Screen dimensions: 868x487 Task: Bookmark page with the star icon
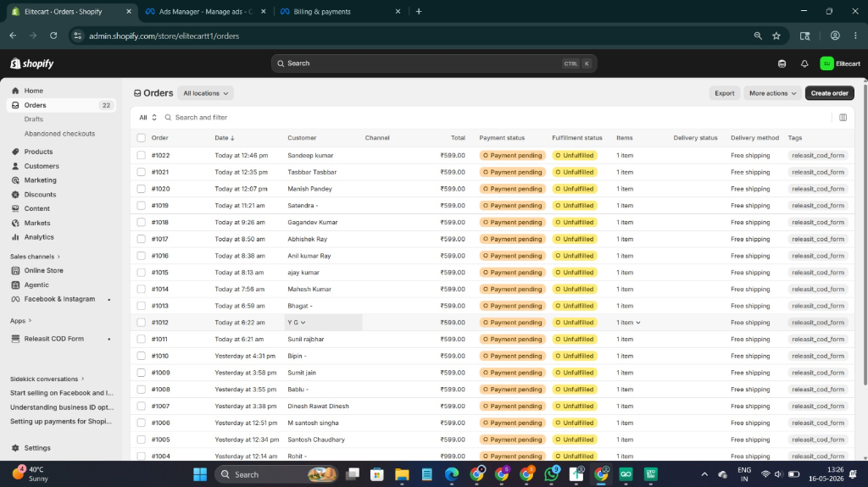point(776,36)
